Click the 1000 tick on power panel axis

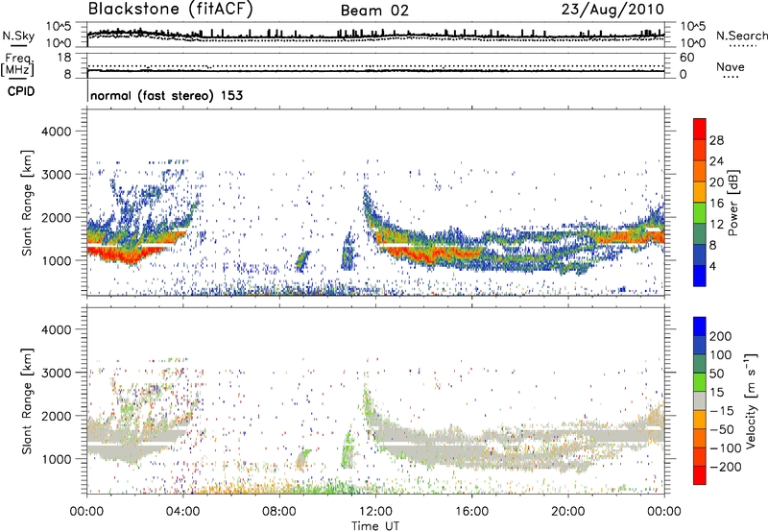56,260
